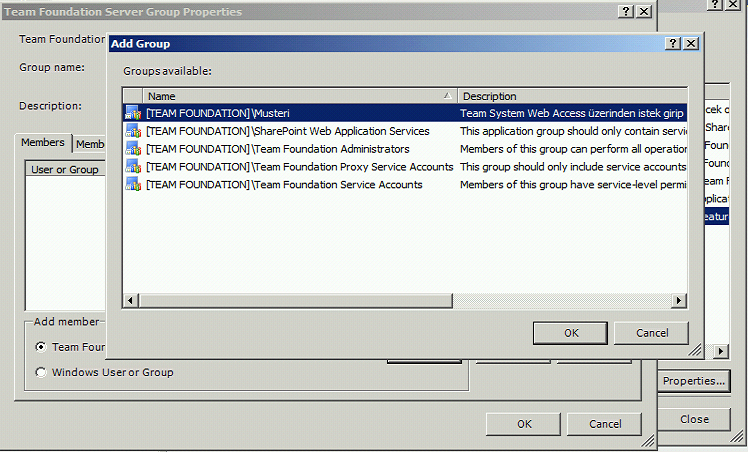Viewport: 748px width, 452px height.
Task: Select row [TEAM FOUNDATION]\Musteri
Action: coord(405,113)
